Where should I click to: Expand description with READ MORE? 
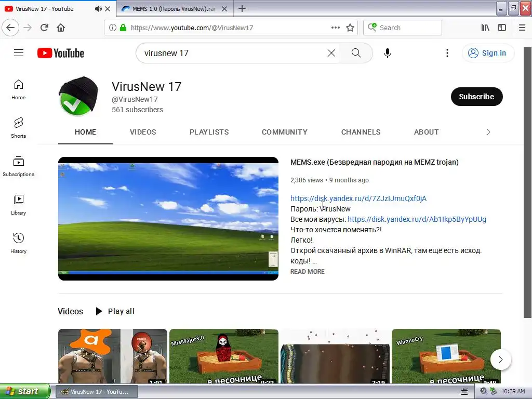click(308, 271)
